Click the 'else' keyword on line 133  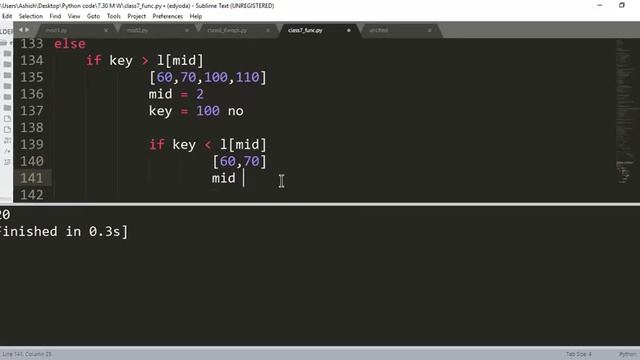click(70, 44)
